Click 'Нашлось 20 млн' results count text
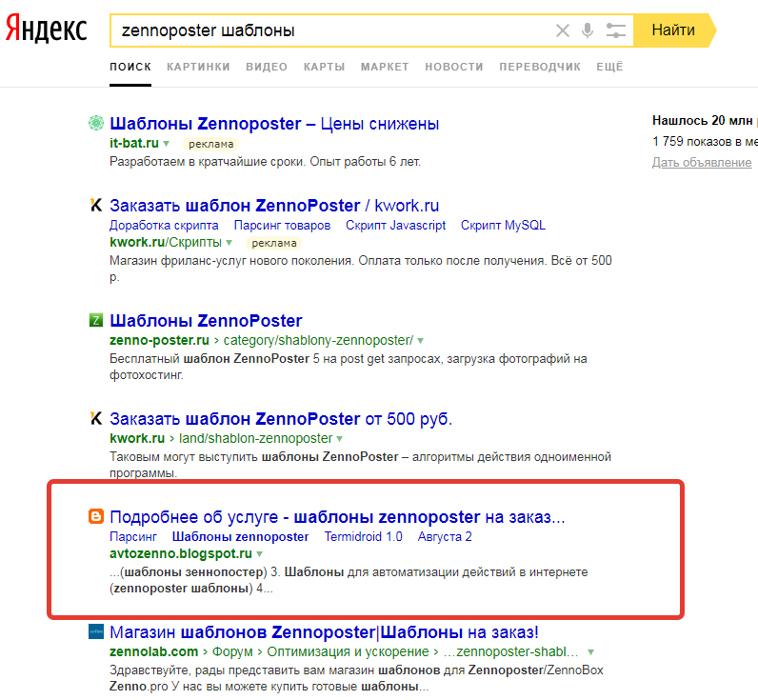The height and width of the screenshot is (700, 758). 703,120
